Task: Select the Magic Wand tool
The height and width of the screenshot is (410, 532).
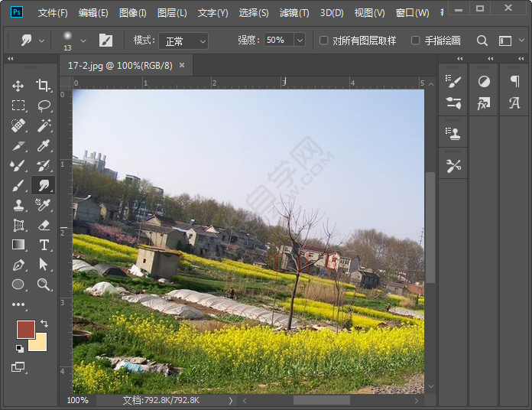Action: point(44,125)
